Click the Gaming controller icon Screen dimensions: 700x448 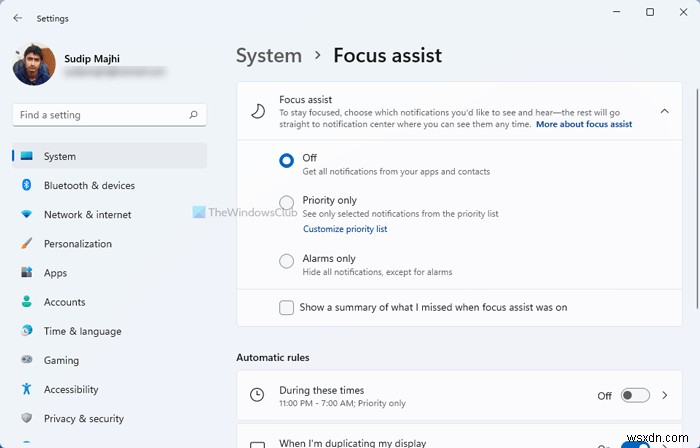27,359
